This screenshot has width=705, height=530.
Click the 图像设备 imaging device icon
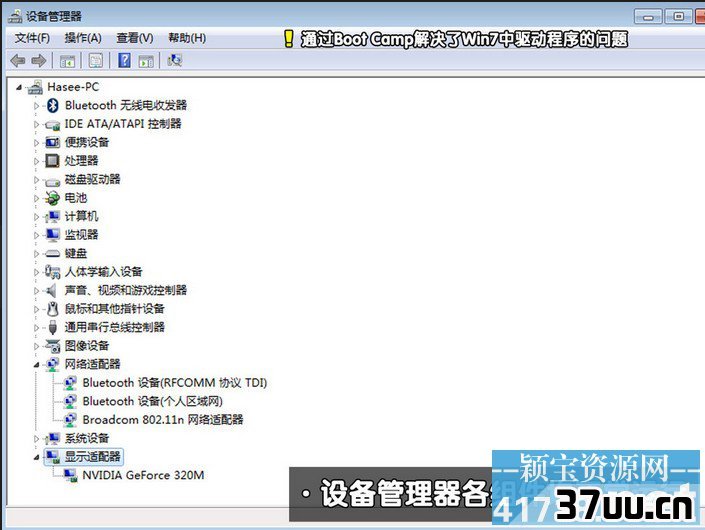(x=52, y=346)
